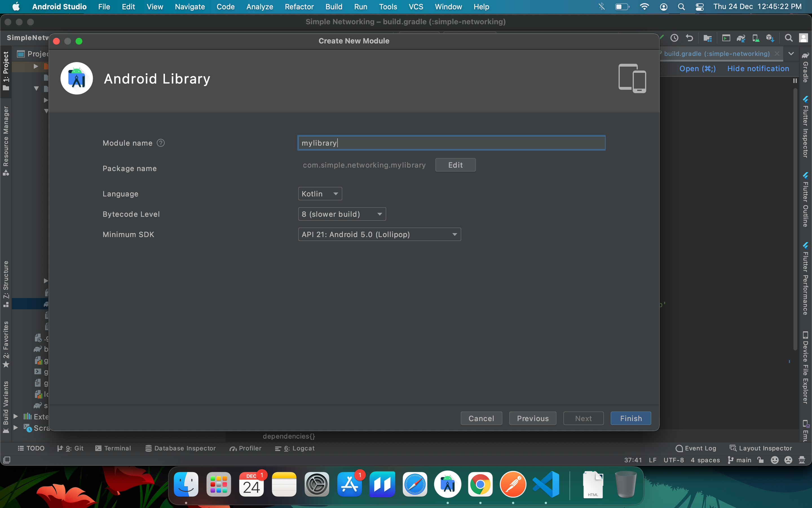Open Favorites left sidebar panel
This screenshot has height=508, width=812.
coord(6,344)
